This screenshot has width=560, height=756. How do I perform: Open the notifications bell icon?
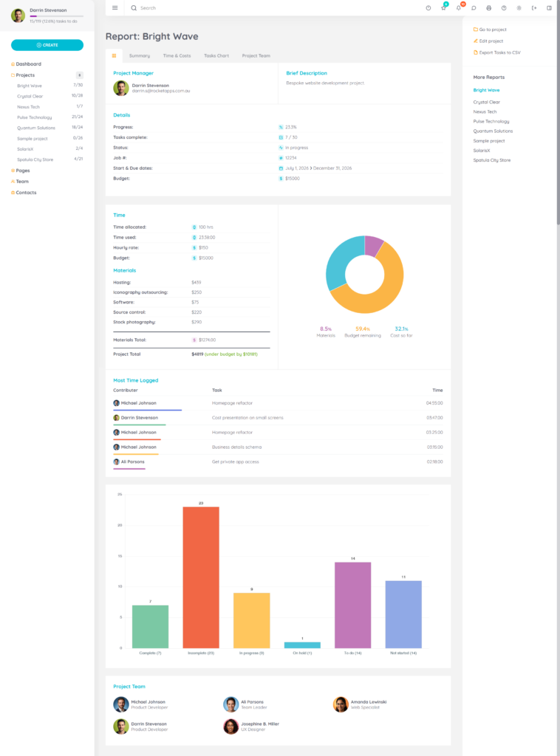(459, 8)
